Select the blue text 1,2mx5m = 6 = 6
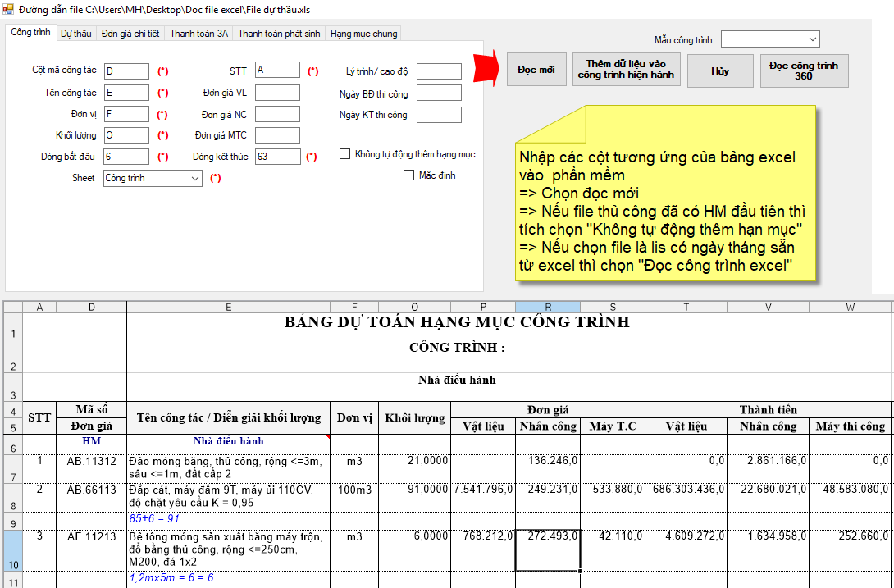894x588 pixels. pyautogui.click(x=171, y=578)
